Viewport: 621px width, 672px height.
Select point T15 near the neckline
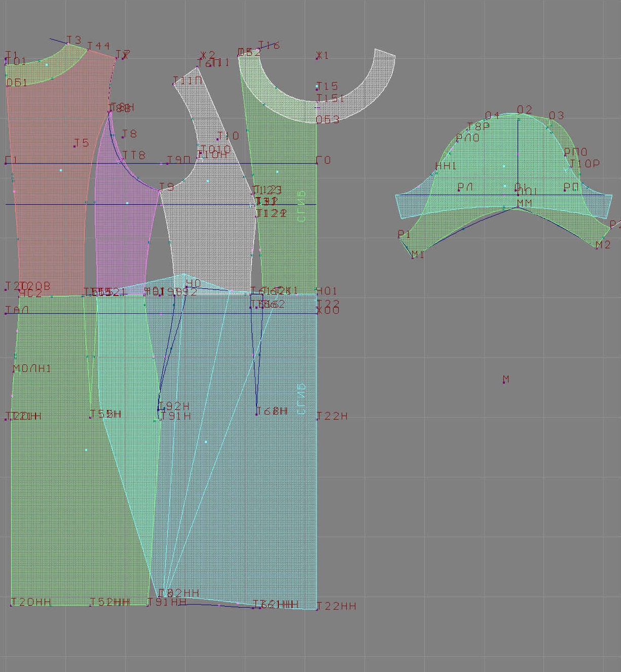[x=317, y=90]
